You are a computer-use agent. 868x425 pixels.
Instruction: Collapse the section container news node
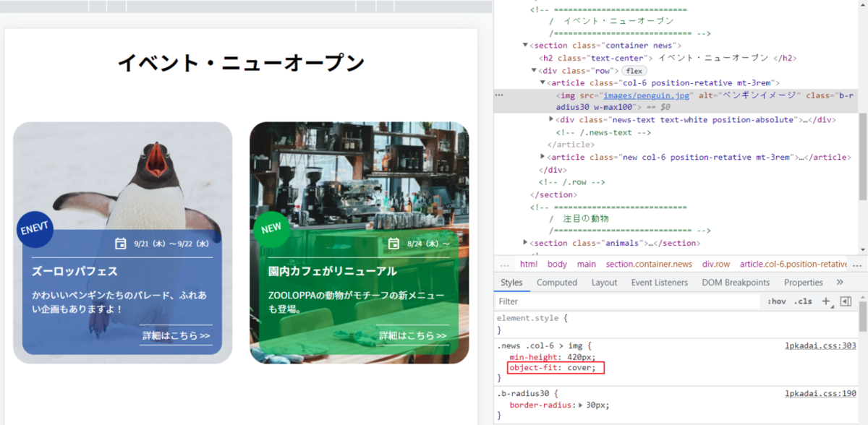(x=526, y=46)
